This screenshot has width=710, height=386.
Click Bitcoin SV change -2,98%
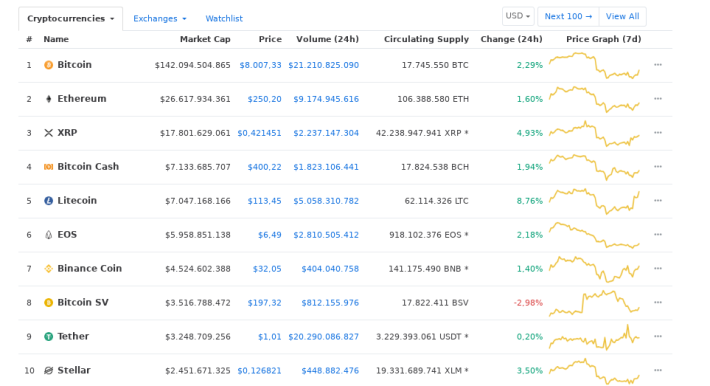point(528,303)
